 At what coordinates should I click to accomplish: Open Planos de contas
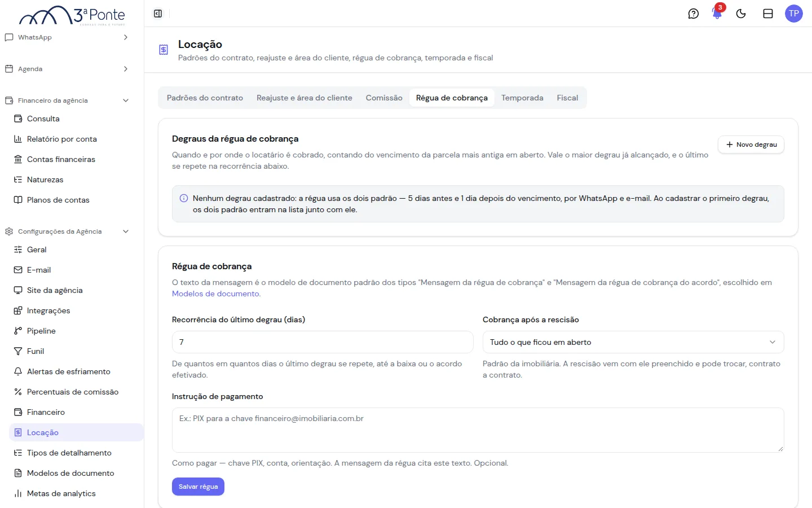click(x=77, y=200)
